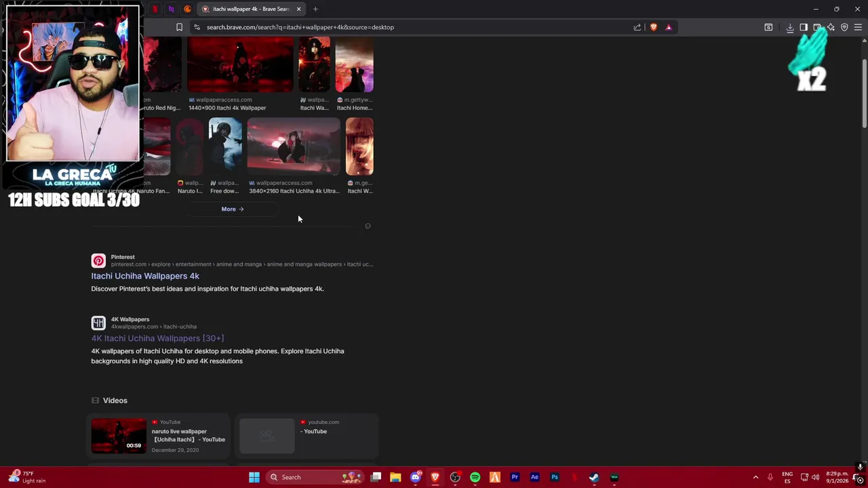The height and width of the screenshot is (488, 868).
Task: Switch to the orange pinned tab
Action: pos(188,9)
